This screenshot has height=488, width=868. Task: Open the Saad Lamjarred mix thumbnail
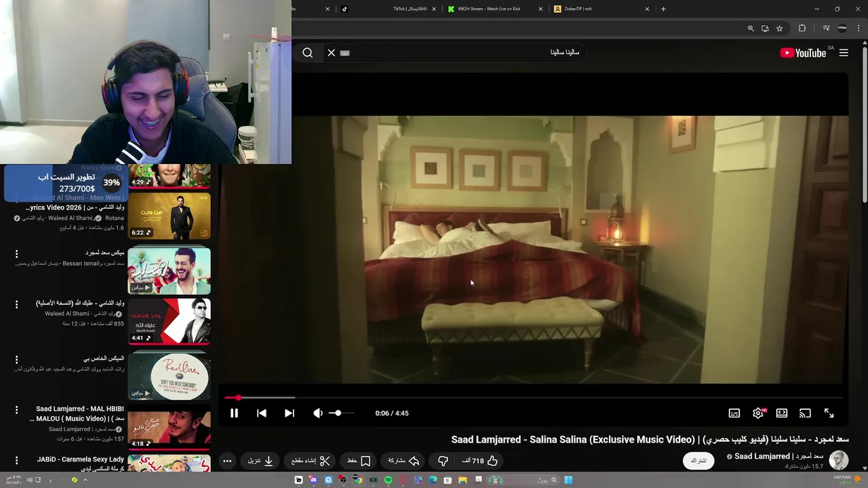tap(170, 270)
